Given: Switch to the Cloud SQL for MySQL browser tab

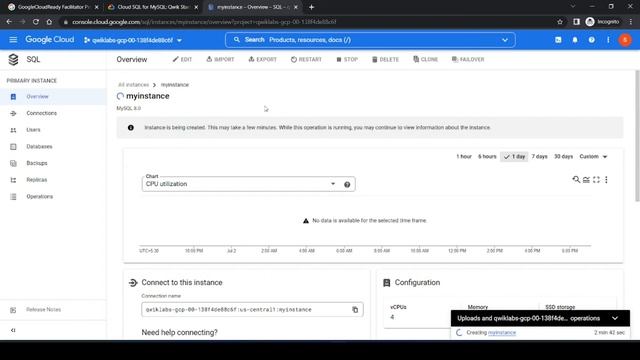Looking at the screenshot, I should click(153, 7).
